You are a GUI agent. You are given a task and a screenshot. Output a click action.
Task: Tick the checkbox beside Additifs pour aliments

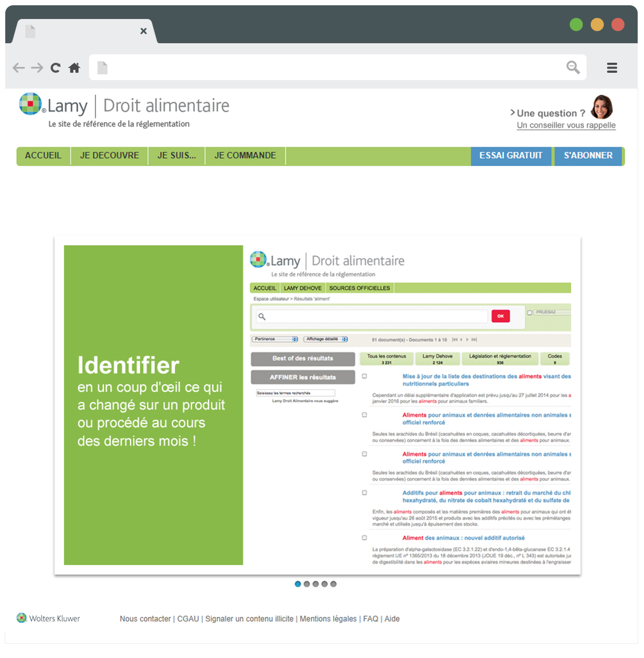tap(364, 492)
